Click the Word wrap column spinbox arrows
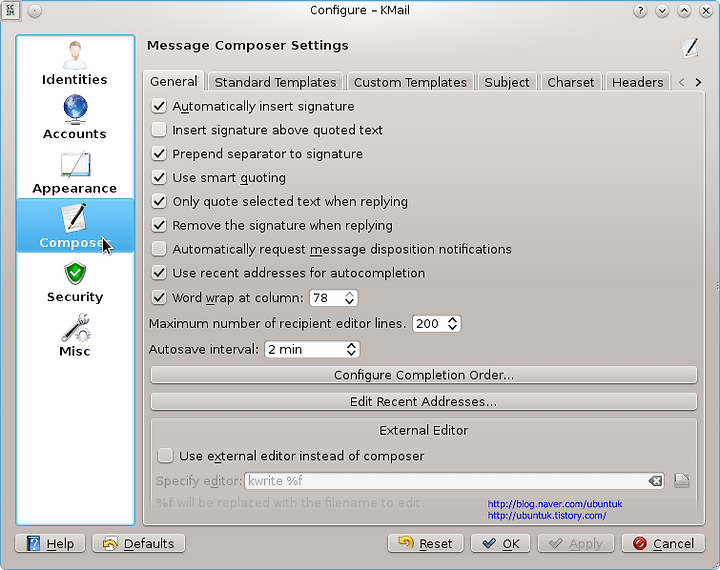 click(349, 298)
